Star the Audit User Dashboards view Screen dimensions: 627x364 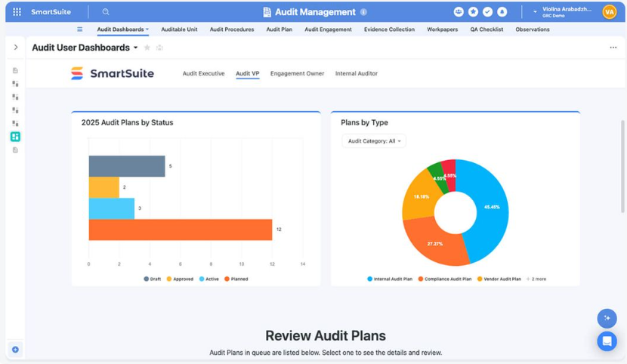coord(147,48)
